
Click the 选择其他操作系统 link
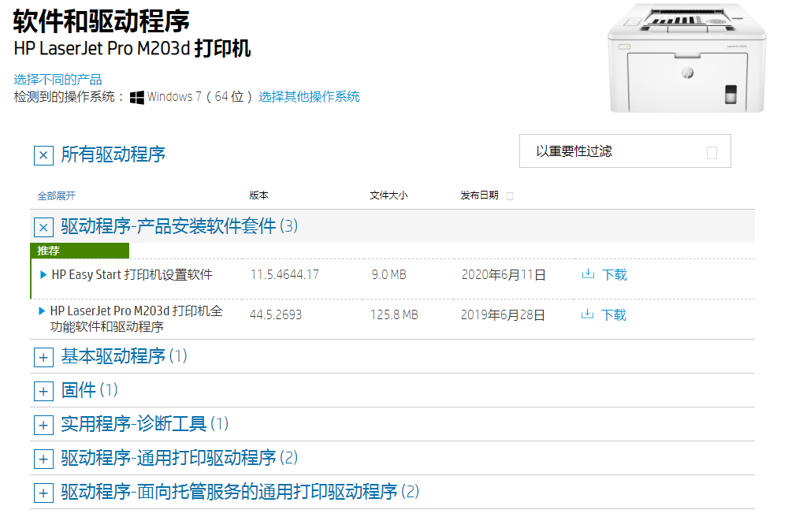coord(310,96)
